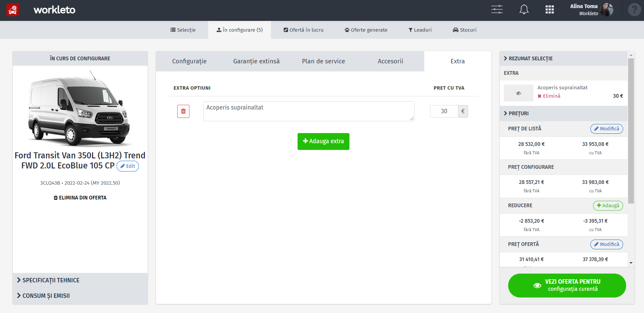Screen dimensions: 644x313
Task: Click the PRET CU TVA column header
Action: (x=449, y=88)
